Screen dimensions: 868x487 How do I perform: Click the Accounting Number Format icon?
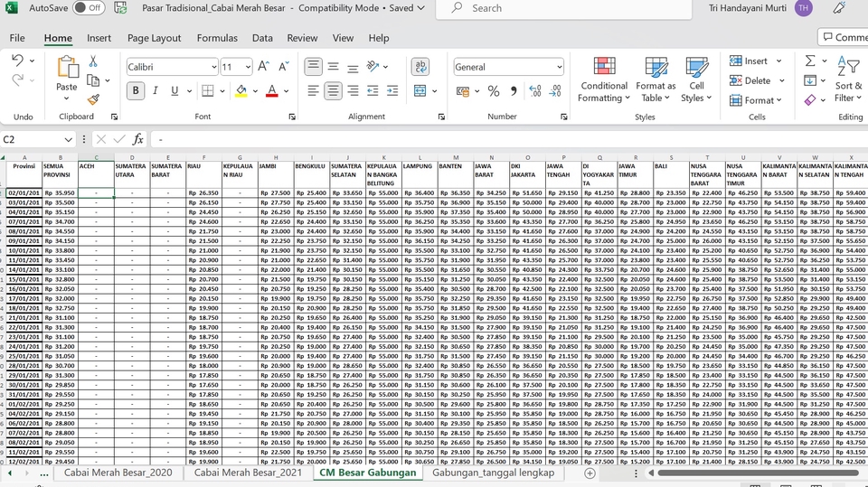point(463,91)
